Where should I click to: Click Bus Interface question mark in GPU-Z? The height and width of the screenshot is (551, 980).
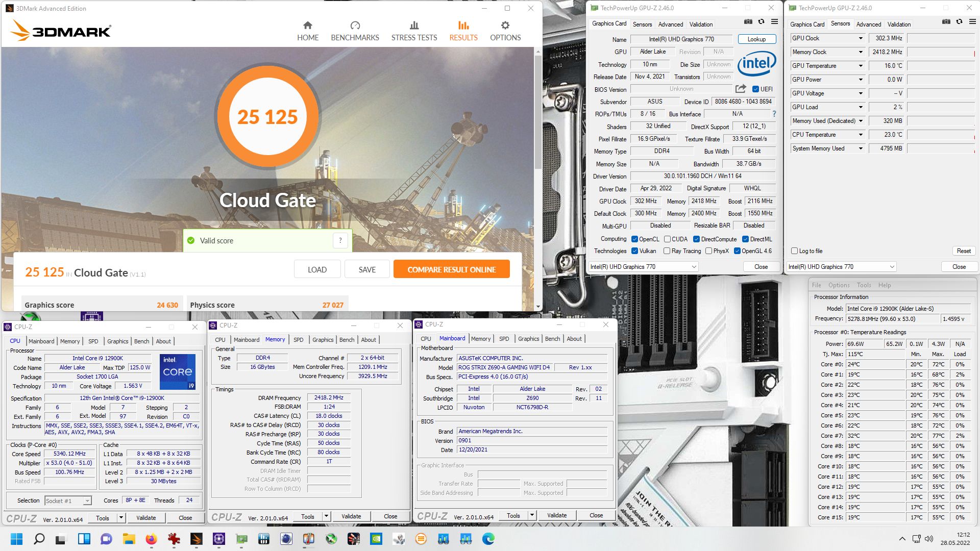[774, 114]
